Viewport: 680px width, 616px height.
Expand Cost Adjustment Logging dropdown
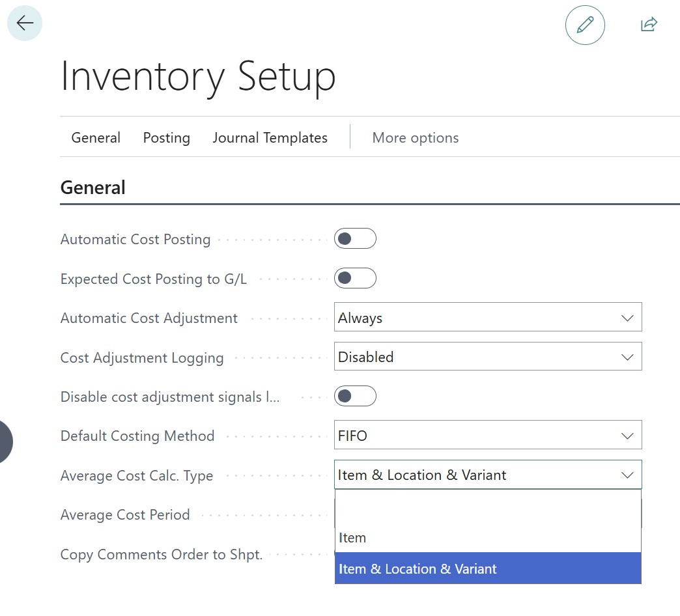tap(487, 357)
